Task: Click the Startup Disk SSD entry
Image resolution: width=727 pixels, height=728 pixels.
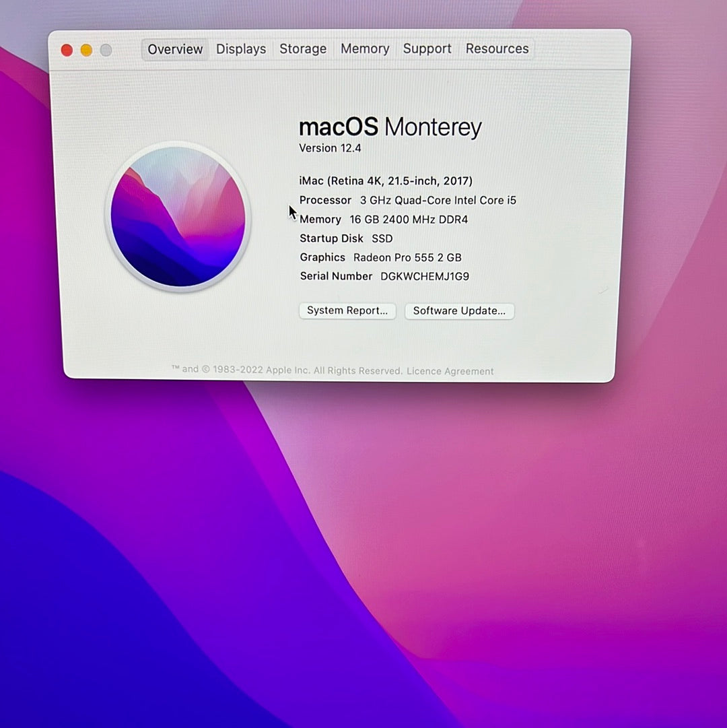Action: 346,238
